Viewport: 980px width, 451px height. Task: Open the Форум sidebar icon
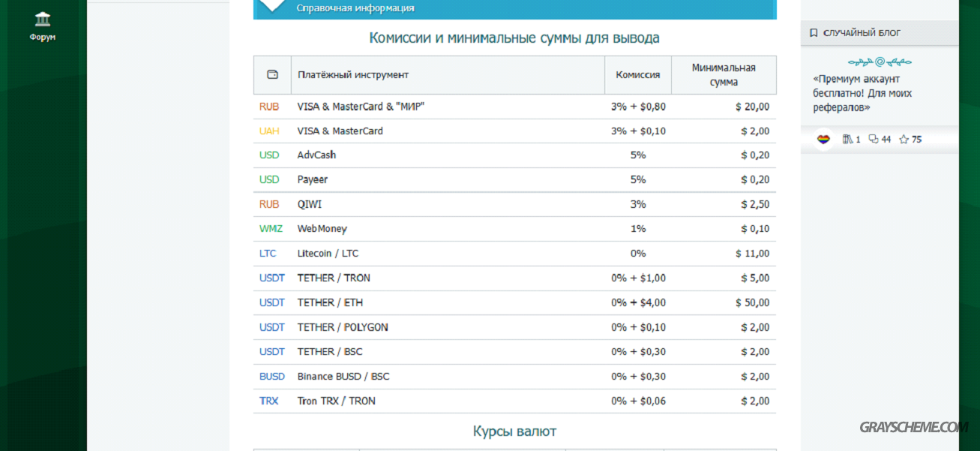pyautogui.click(x=43, y=19)
